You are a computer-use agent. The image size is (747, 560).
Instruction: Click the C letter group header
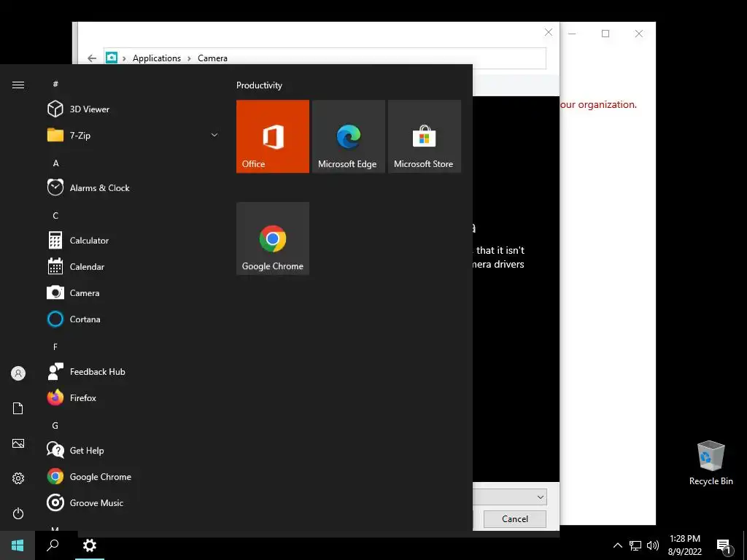click(55, 215)
